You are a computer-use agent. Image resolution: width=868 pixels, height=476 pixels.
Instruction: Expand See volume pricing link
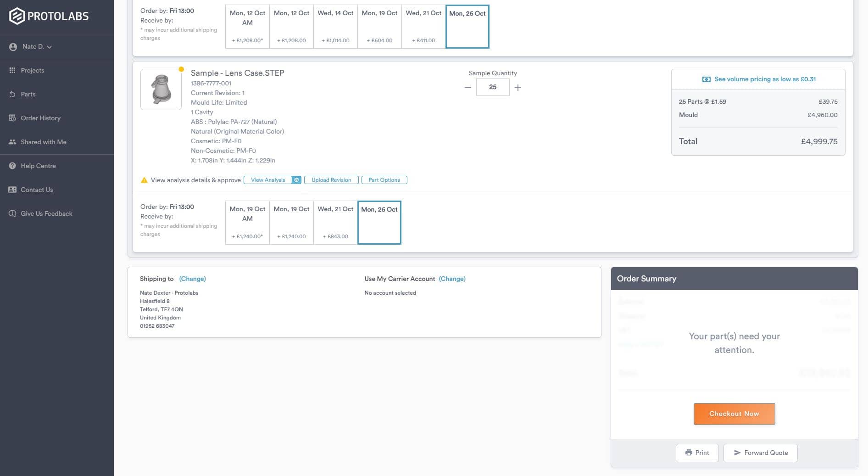(x=764, y=79)
